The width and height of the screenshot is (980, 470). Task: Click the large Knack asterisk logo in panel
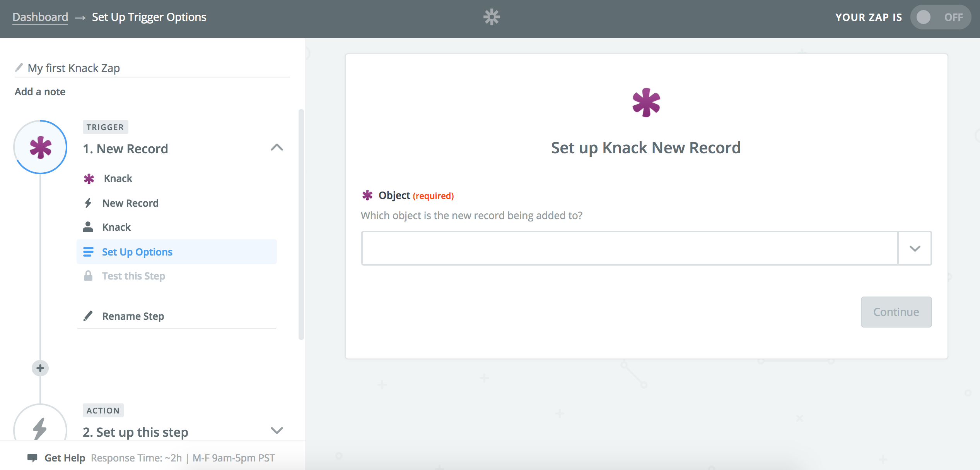[x=646, y=103]
